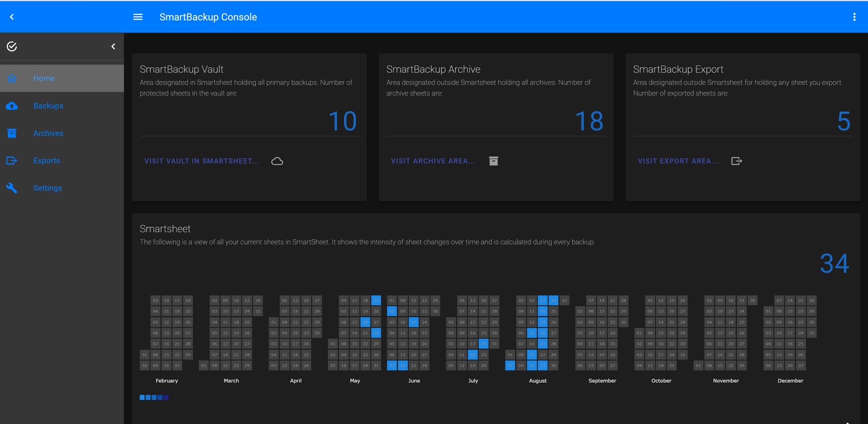Select the middle legend swatch
The height and width of the screenshot is (424, 868).
[x=154, y=397]
